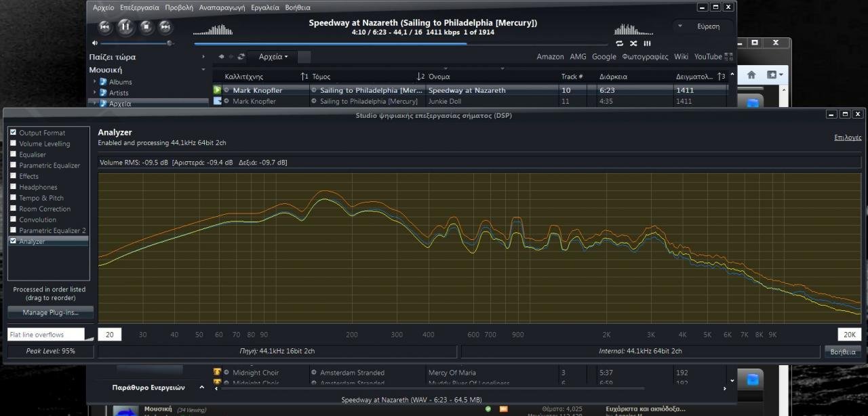Skip to the next track
The image size is (868, 416).
[x=165, y=26]
